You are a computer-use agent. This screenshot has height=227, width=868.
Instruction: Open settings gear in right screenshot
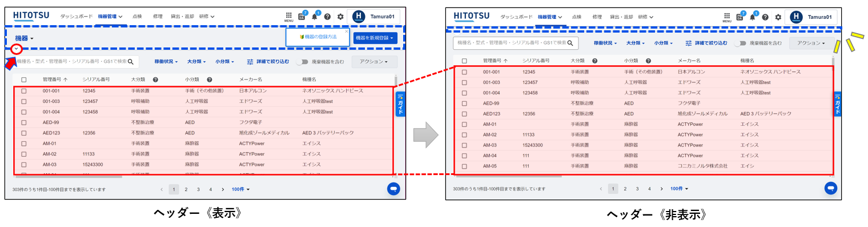point(778,17)
